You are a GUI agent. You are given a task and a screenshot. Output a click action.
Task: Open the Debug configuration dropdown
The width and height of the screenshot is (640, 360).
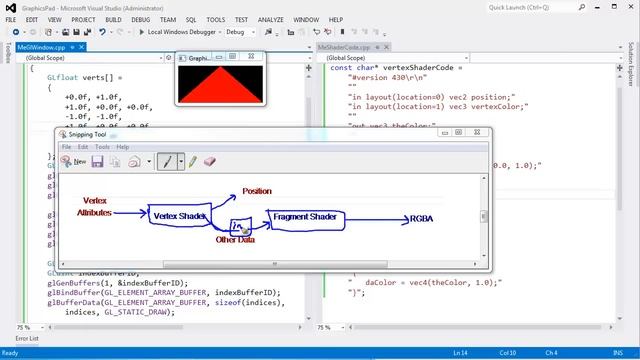(x=240, y=32)
